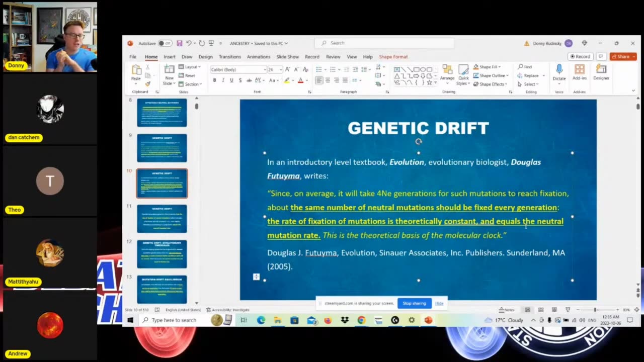
Task: Toggle underline formatting
Action: 231,80
